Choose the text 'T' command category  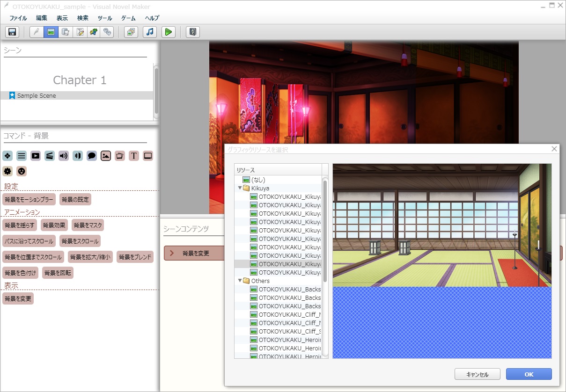pos(134,156)
